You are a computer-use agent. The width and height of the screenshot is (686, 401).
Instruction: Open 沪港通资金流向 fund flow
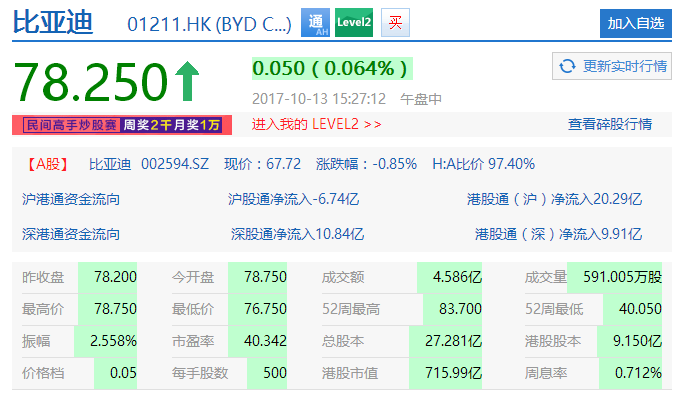coord(71,199)
